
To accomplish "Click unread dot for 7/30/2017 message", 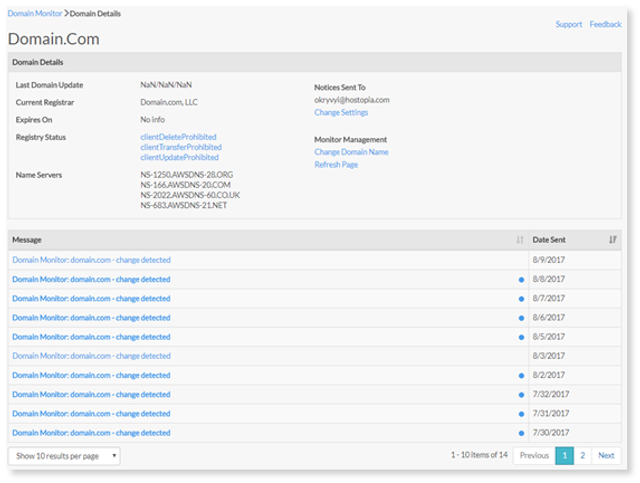I will [x=521, y=433].
